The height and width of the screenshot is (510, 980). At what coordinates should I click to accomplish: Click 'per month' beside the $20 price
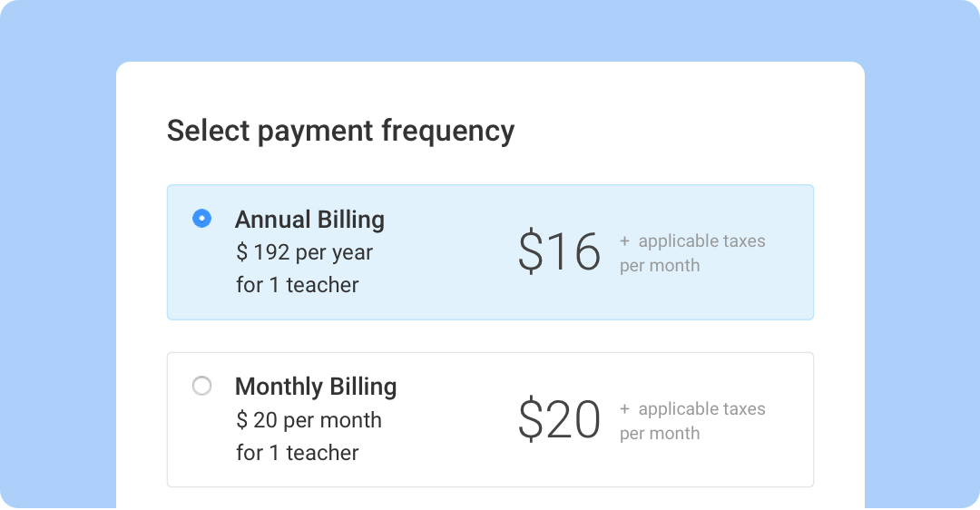[x=660, y=434]
